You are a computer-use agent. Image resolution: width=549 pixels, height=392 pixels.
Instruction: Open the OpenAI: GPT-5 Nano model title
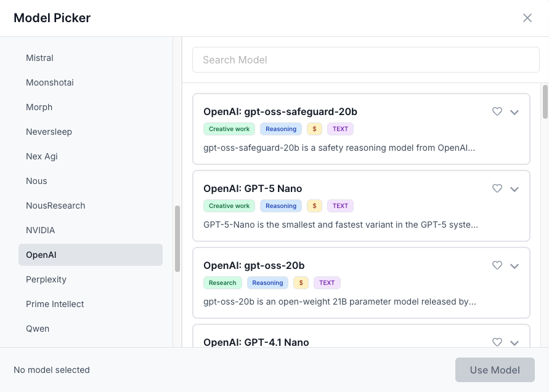[253, 188]
